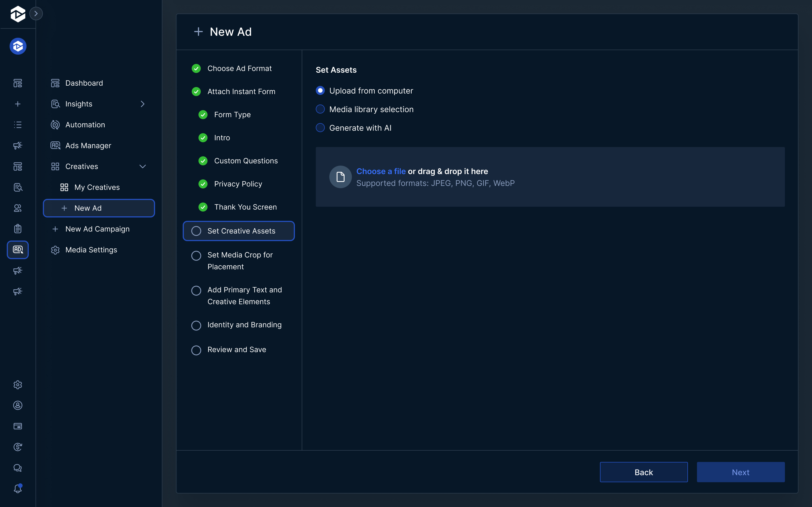This screenshot has width=812, height=507.
Task: Select Media library selection option
Action: [x=321, y=109]
